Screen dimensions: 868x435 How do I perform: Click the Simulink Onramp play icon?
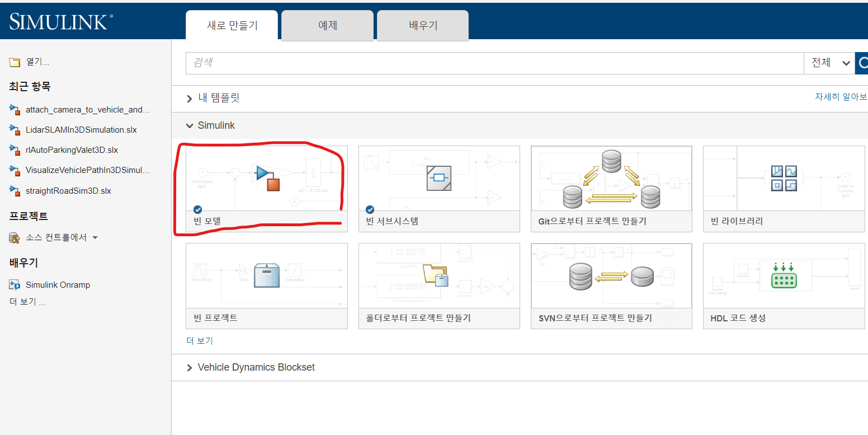point(15,285)
